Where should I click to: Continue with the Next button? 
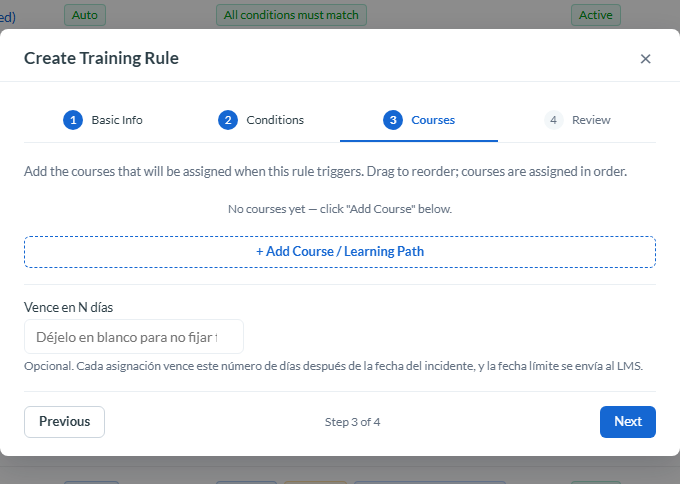[628, 422]
